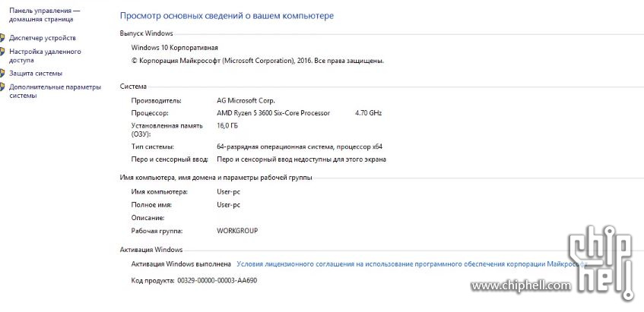The height and width of the screenshot is (312, 644).
Task: Click the 4.70 GHz processor speed value
Action: [x=368, y=112]
